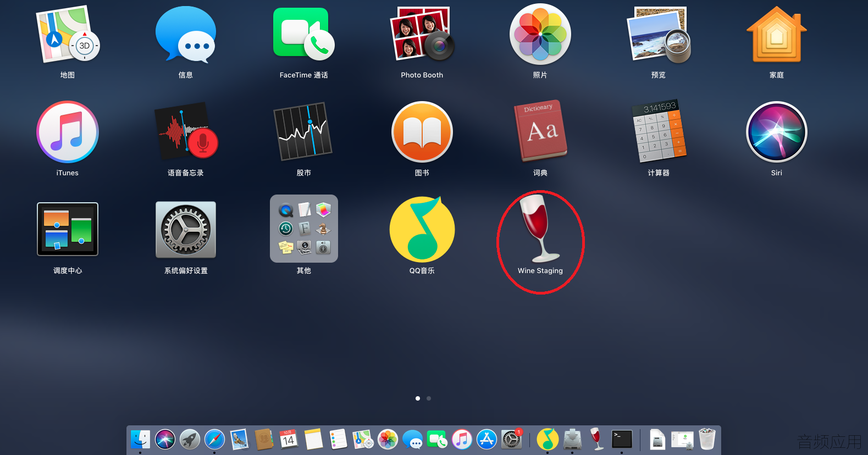
Task: Switch to the second Launchpad page dot
Action: coord(429,398)
